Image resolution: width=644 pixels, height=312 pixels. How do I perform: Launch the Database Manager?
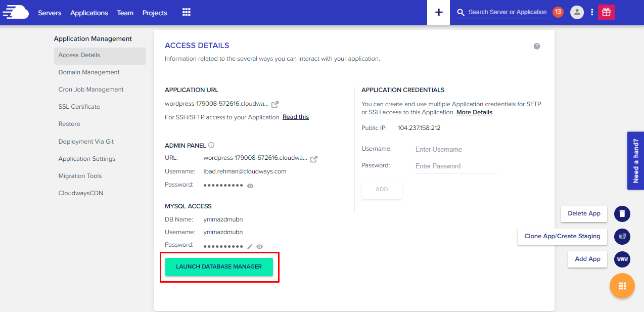(x=219, y=266)
